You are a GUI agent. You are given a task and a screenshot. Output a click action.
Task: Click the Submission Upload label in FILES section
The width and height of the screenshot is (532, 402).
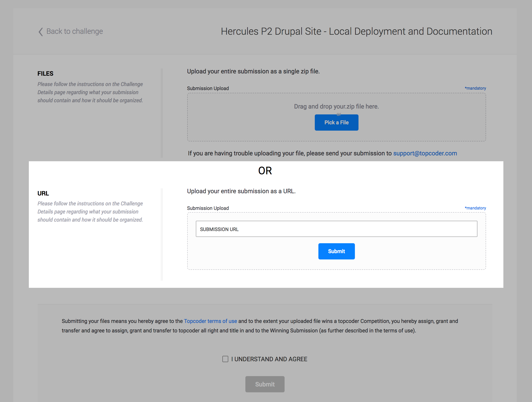tap(208, 88)
